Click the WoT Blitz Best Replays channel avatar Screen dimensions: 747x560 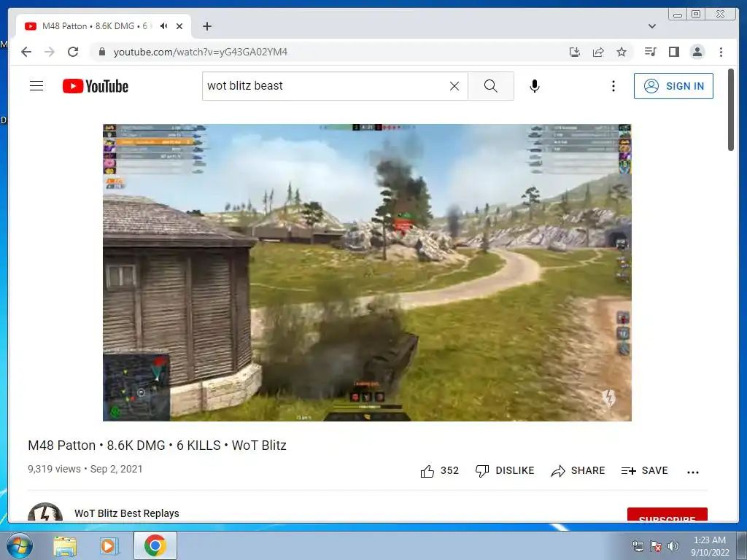tap(45, 513)
